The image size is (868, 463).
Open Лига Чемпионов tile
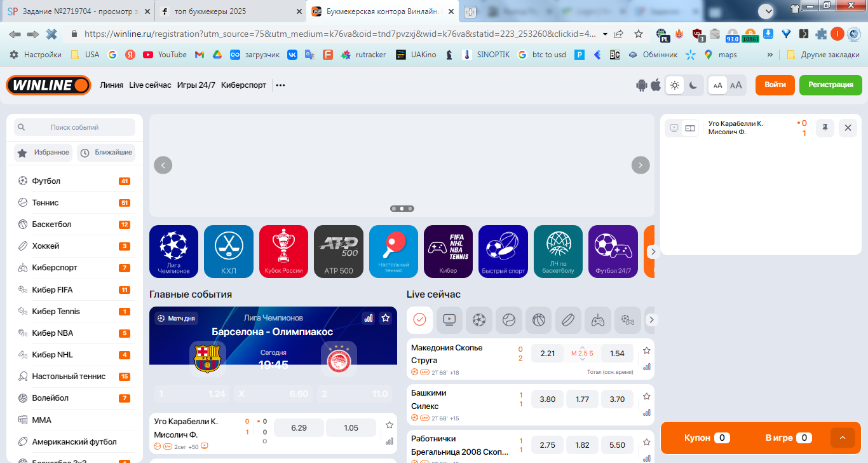173,252
